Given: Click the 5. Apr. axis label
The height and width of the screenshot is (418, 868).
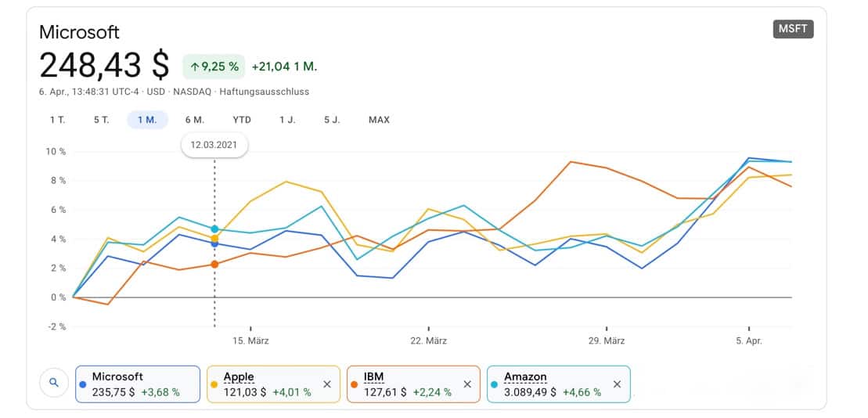Looking at the screenshot, I should [749, 341].
